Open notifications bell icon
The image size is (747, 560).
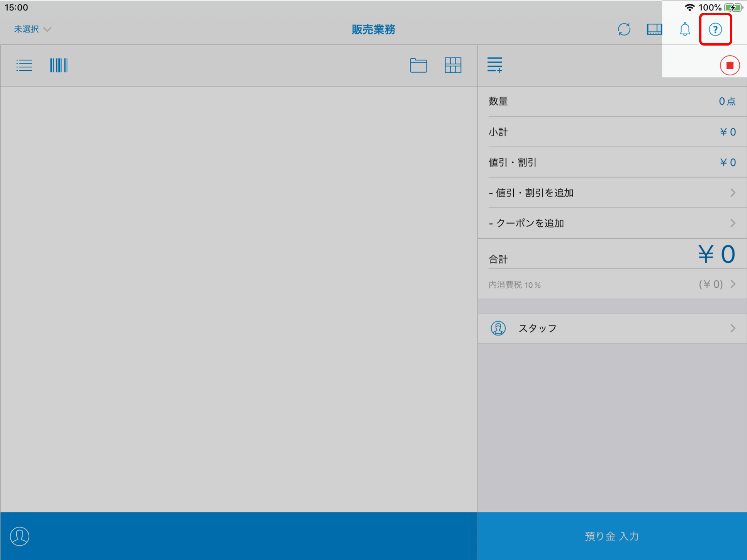click(x=684, y=29)
